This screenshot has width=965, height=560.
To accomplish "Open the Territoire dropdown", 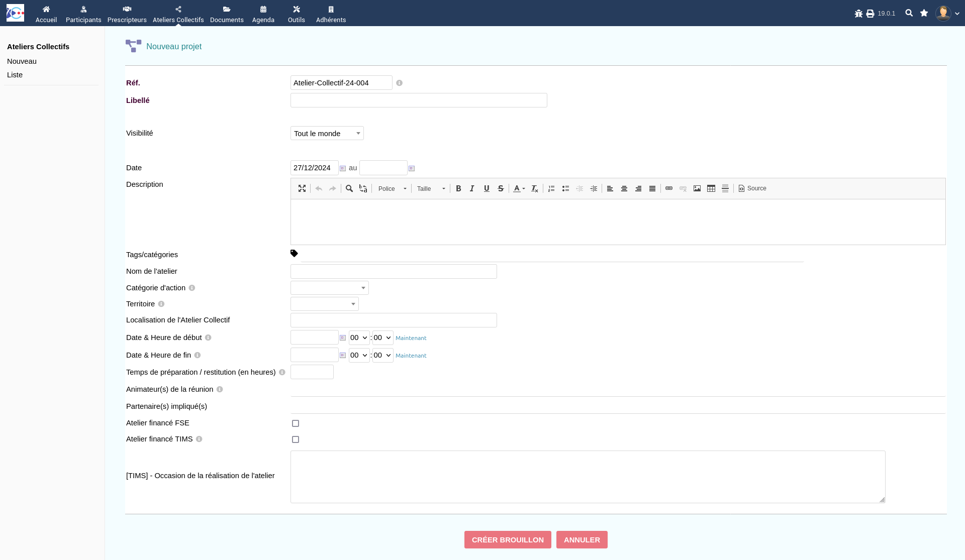I will click(324, 304).
